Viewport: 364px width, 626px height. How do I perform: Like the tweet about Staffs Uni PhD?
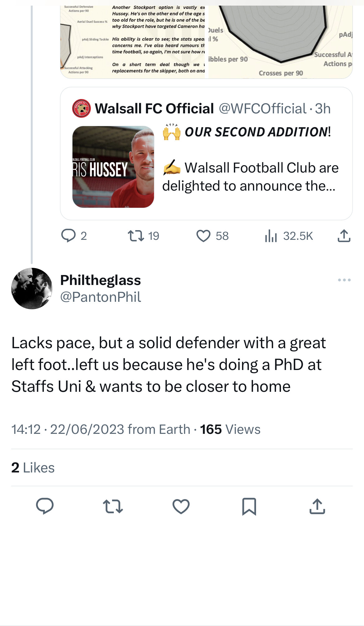coord(181,506)
